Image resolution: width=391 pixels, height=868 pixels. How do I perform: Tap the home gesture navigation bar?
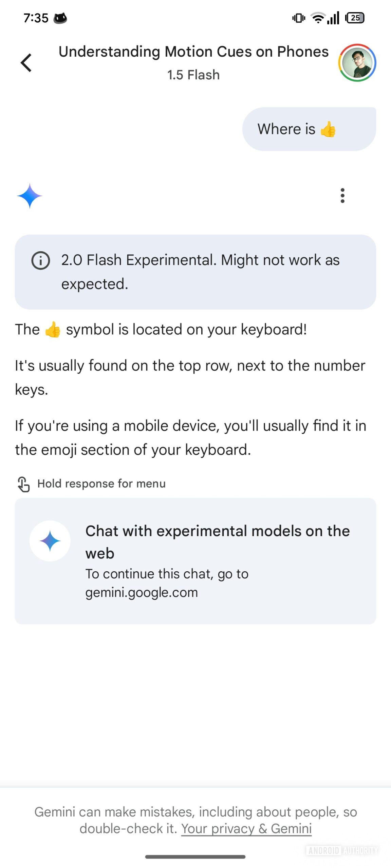[195, 856]
